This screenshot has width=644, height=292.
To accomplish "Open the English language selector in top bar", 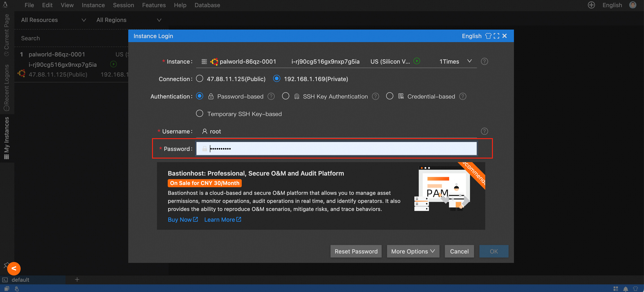I will click(x=612, y=5).
